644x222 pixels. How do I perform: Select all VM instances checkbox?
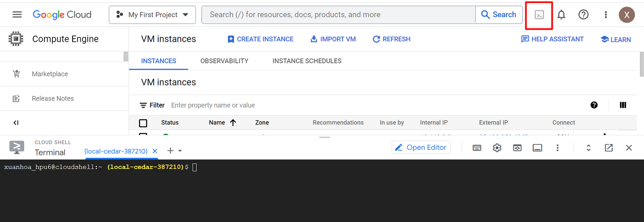[143, 123]
